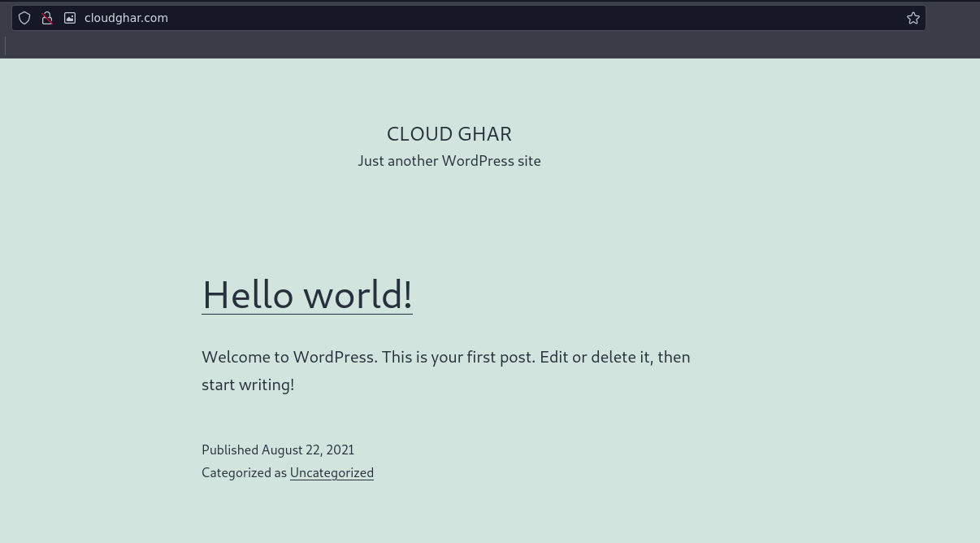This screenshot has height=543, width=980.
Task: Focus the cloudghar.com address bar
Action: click(x=469, y=18)
